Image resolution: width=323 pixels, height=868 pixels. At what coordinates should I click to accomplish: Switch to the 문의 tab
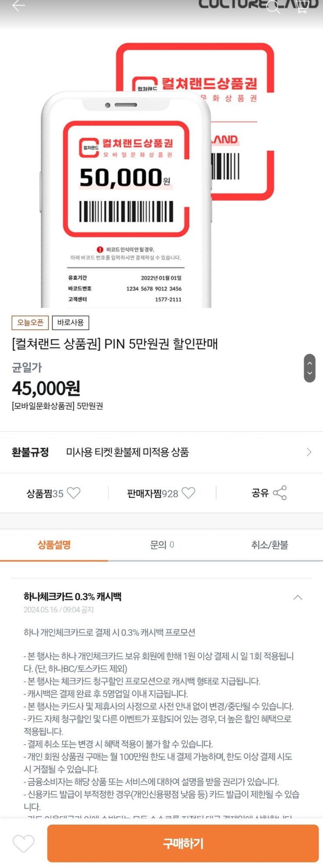(x=162, y=545)
